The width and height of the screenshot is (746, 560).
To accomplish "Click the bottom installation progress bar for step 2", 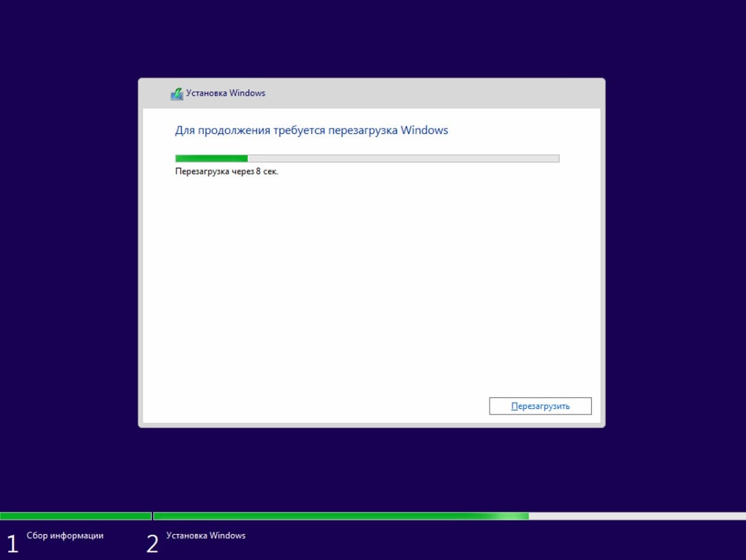I will click(450, 516).
